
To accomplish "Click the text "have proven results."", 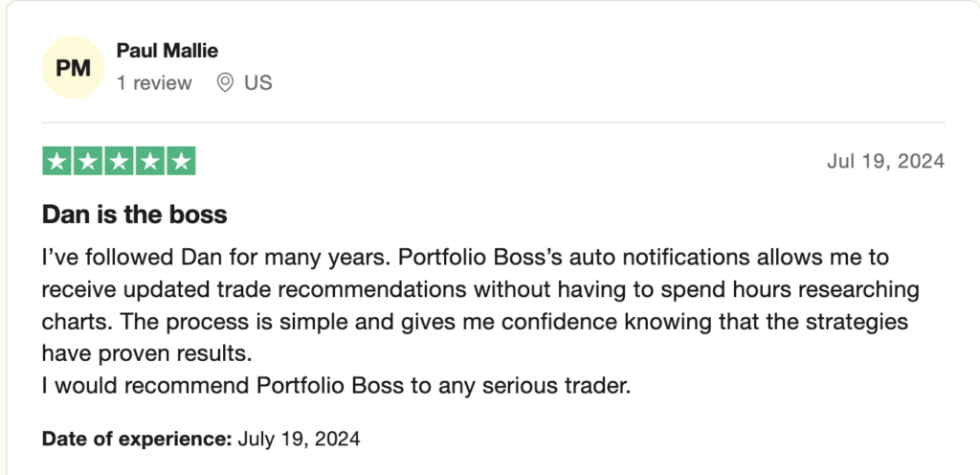I will pos(146,353).
